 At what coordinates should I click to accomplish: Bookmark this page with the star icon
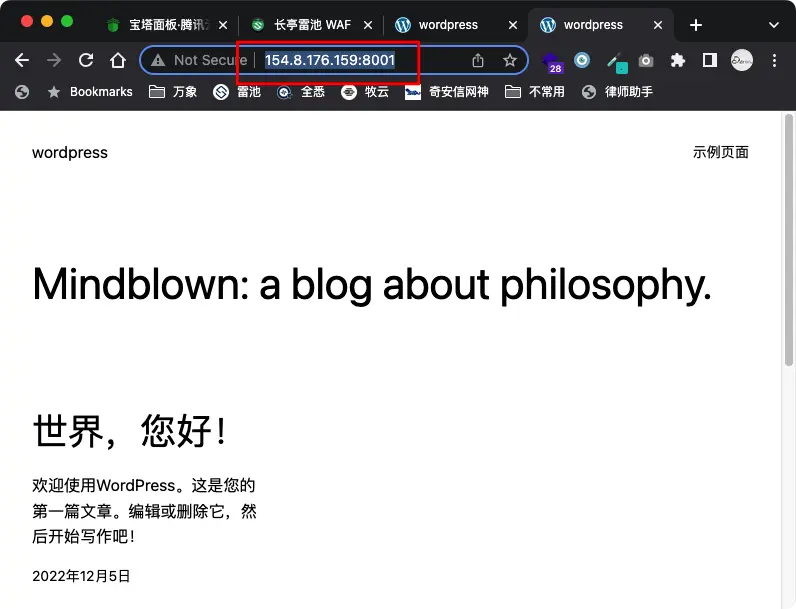(510, 60)
